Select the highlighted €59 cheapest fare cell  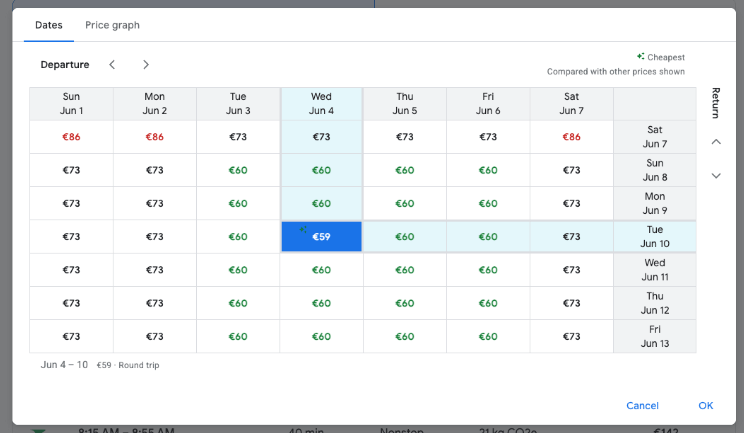click(x=321, y=237)
